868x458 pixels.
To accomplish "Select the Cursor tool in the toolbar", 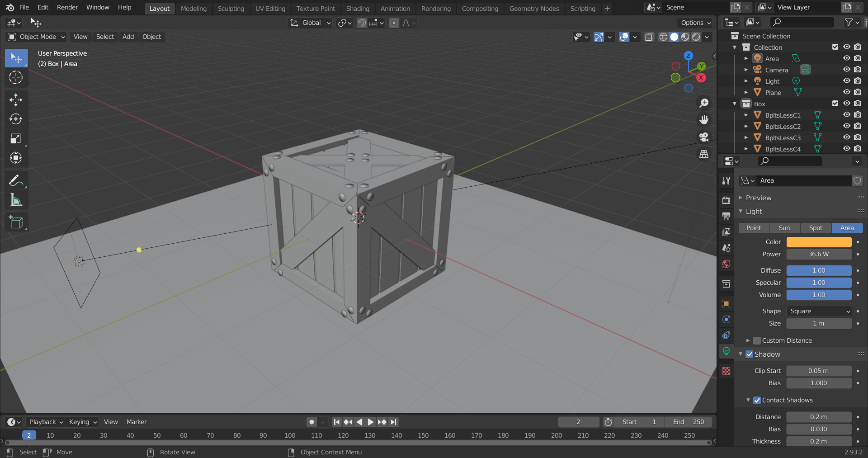I will tap(16, 78).
